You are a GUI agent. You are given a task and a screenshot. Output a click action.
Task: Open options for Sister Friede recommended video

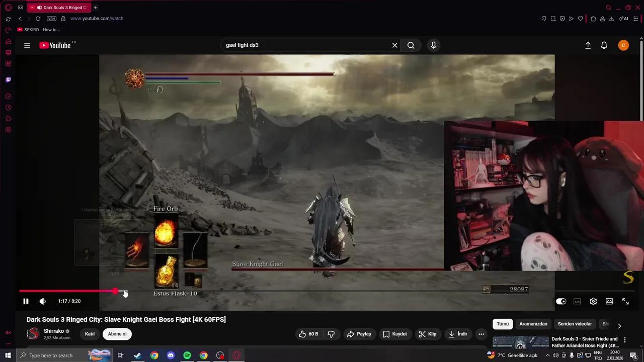[x=625, y=340]
